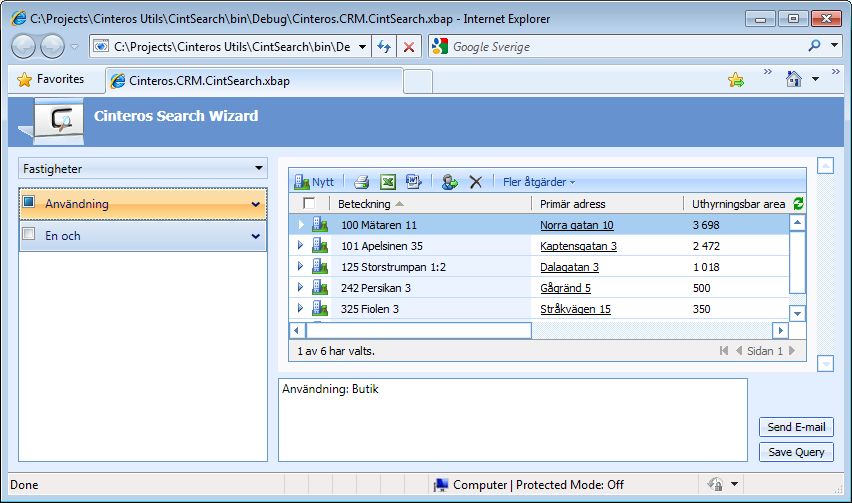
Task: Check the En och checkbox
Action: (x=29, y=234)
